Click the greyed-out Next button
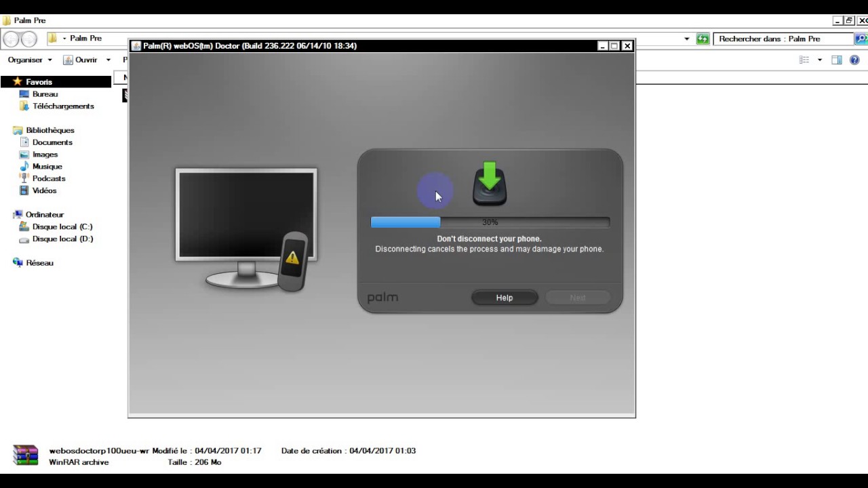The image size is (868, 488). (577, 298)
